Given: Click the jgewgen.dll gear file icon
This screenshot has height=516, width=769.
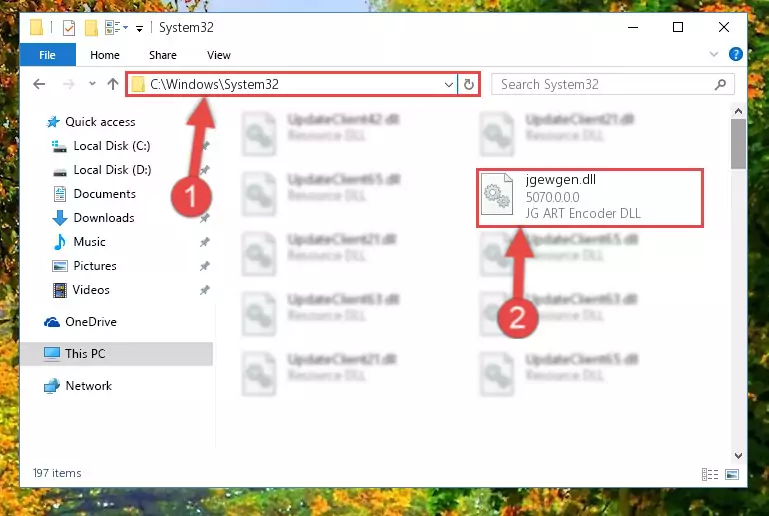Looking at the screenshot, I should [x=497, y=194].
